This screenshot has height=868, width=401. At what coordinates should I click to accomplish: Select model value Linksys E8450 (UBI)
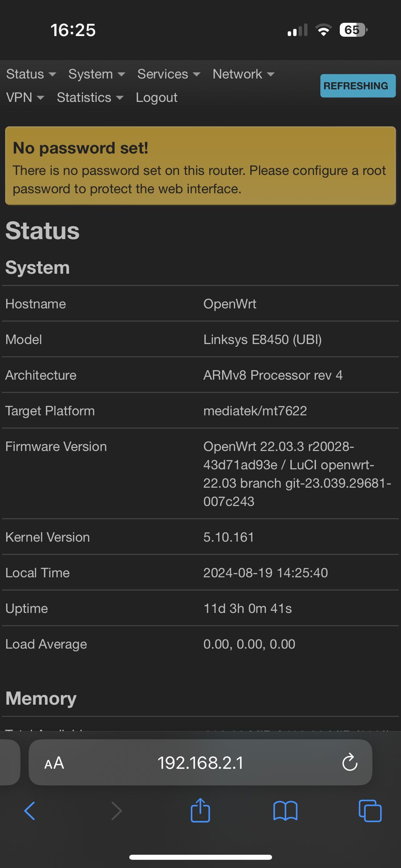click(263, 339)
